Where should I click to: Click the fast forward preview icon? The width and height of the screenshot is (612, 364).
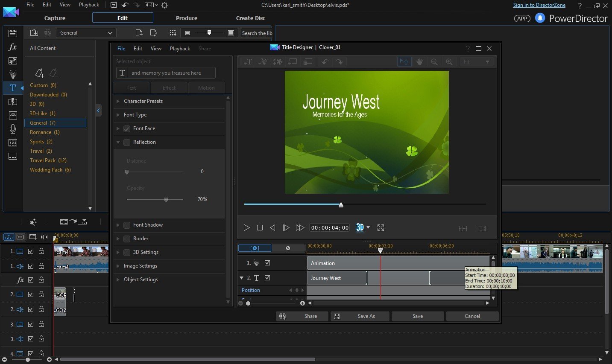point(300,228)
